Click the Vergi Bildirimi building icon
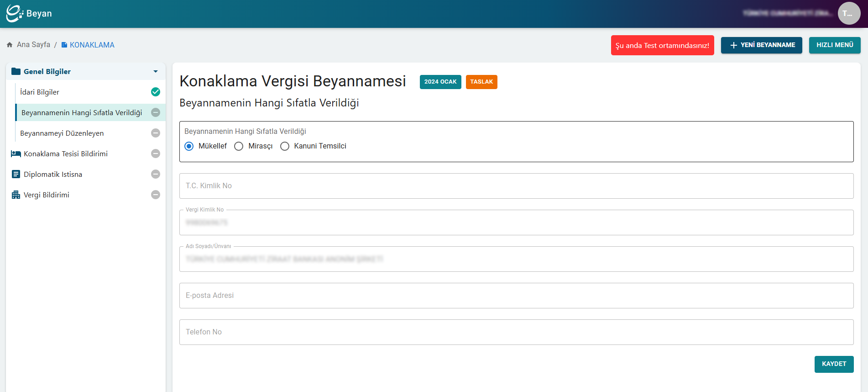 16,195
